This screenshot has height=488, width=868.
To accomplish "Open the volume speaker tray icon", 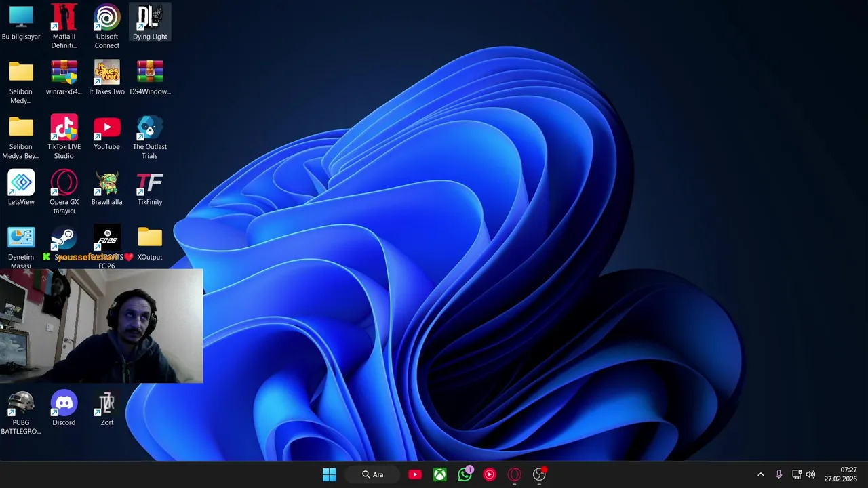I will click(x=810, y=474).
